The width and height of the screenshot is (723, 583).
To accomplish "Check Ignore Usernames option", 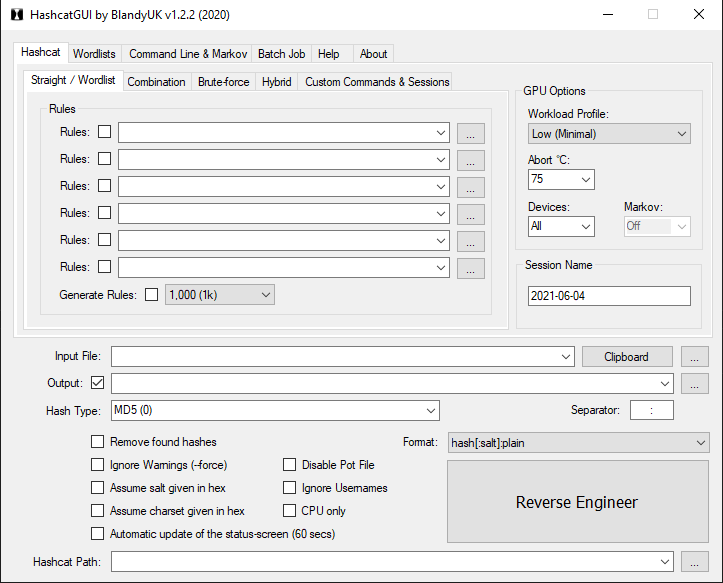I will click(x=289, y=488).
